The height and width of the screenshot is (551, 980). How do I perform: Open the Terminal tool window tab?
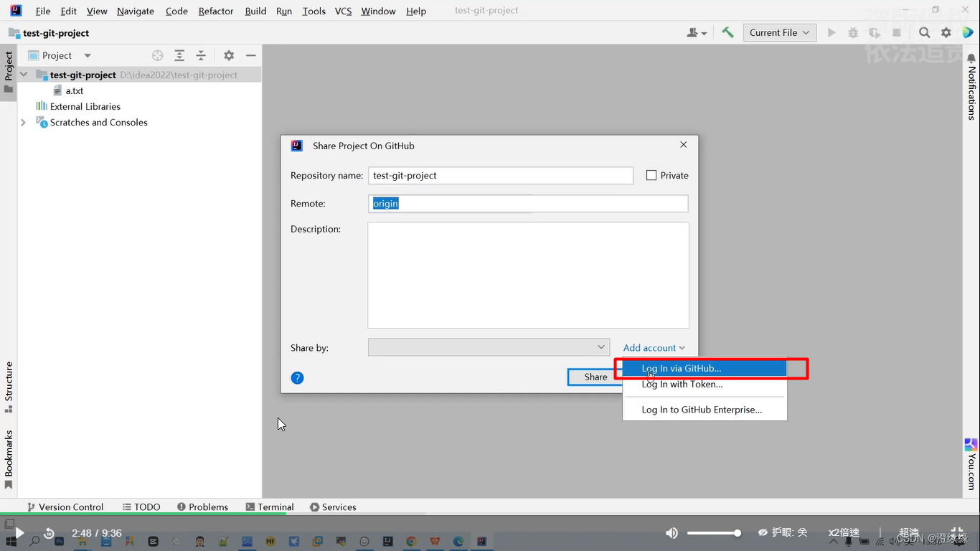[270, 507]
